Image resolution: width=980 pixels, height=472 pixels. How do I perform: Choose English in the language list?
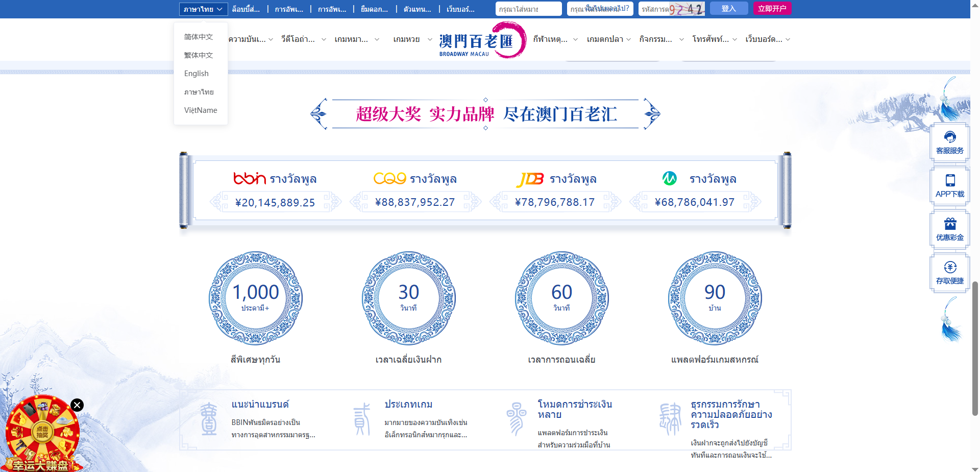[x=197, y=74]
